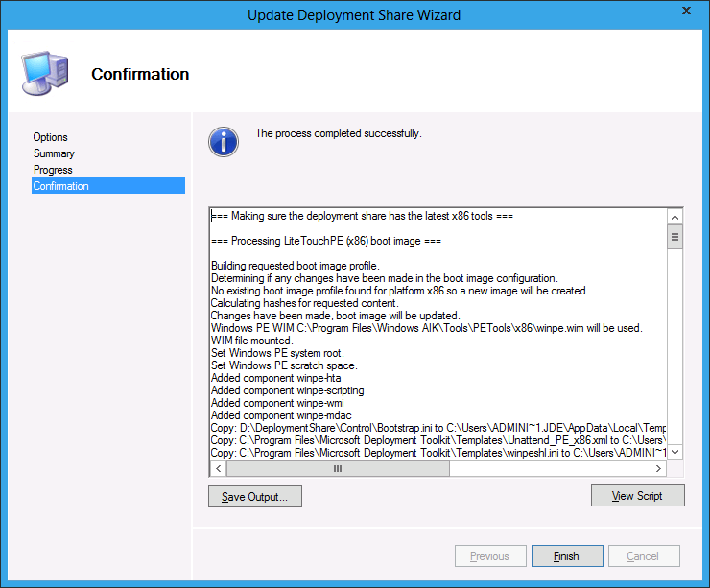Click the horizontal scroll left arrow
The width and height of the screenshot is (710, 588).
coord(218,469)
